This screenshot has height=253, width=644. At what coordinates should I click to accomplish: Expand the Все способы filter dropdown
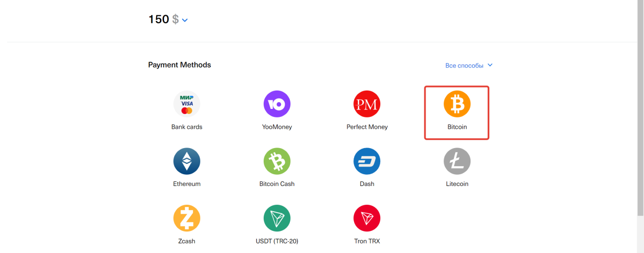click(469, 65)
